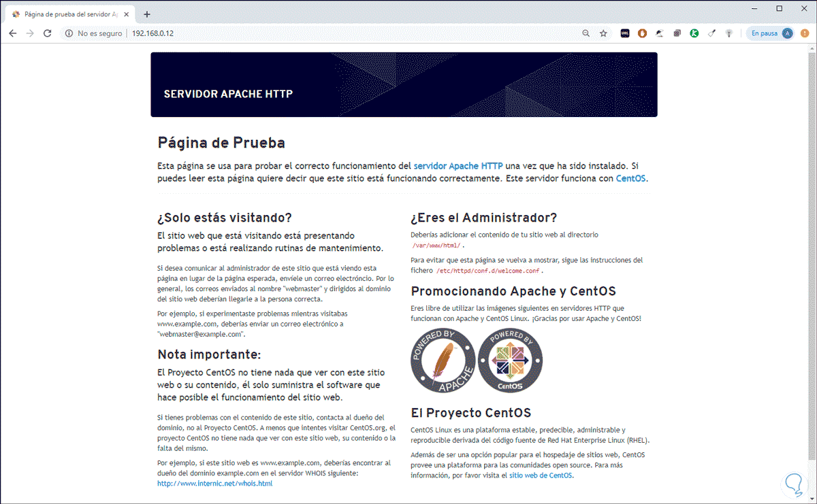The width and height of the screenshot is (817, 504).
Task: Open the zoom magnifier in address bar
Action: click(x=586, y=33)
